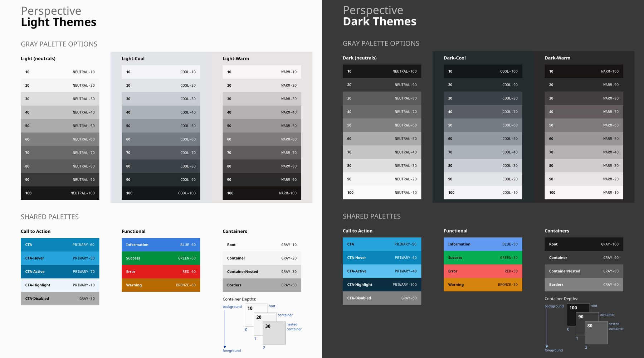Select the Root GRAY-100 dark swatch
Viewport: 644px width, 358px height.
pos(584,244)
